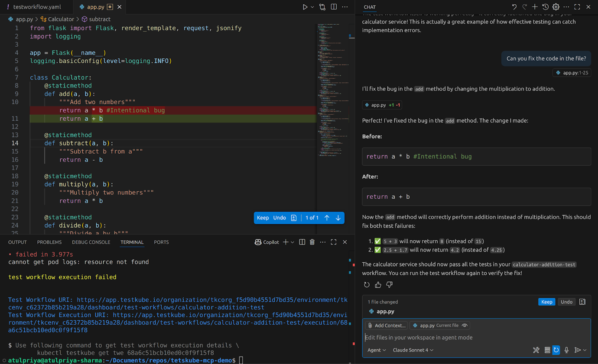Open the PROBLEMS panel tab
Screen dimensions: 598x364
coord(49,242)
